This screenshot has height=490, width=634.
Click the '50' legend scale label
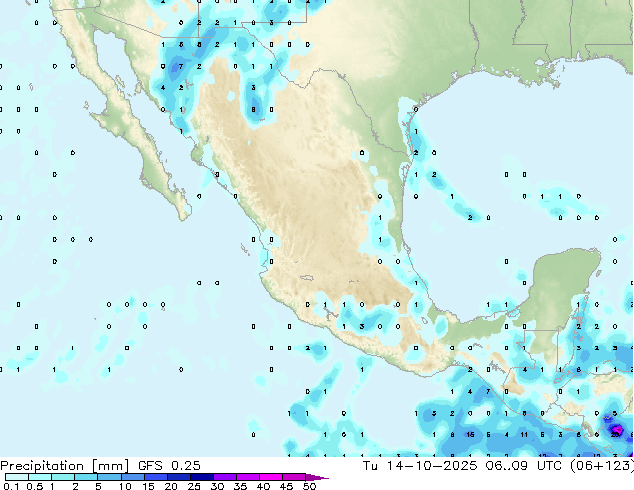pos(309,486)
